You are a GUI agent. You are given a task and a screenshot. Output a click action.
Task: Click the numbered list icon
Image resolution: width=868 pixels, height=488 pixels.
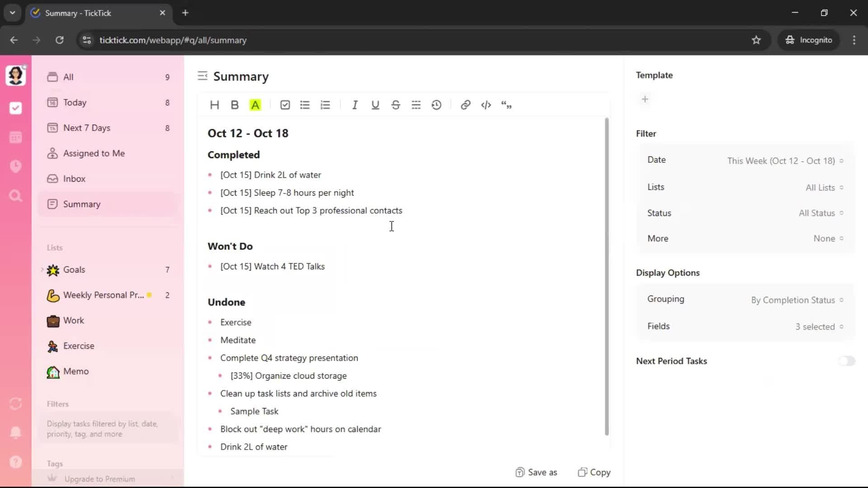(x=325, y=105)
